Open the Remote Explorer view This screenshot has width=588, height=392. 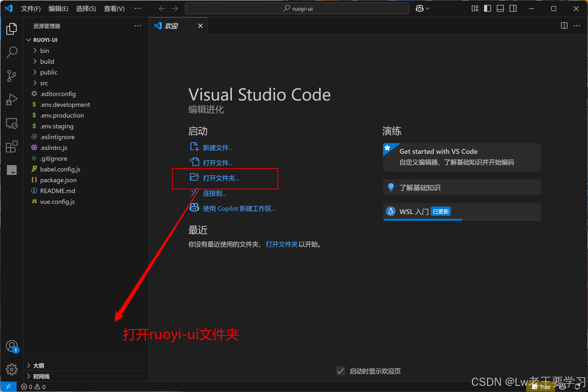click(x=12, y=123)
